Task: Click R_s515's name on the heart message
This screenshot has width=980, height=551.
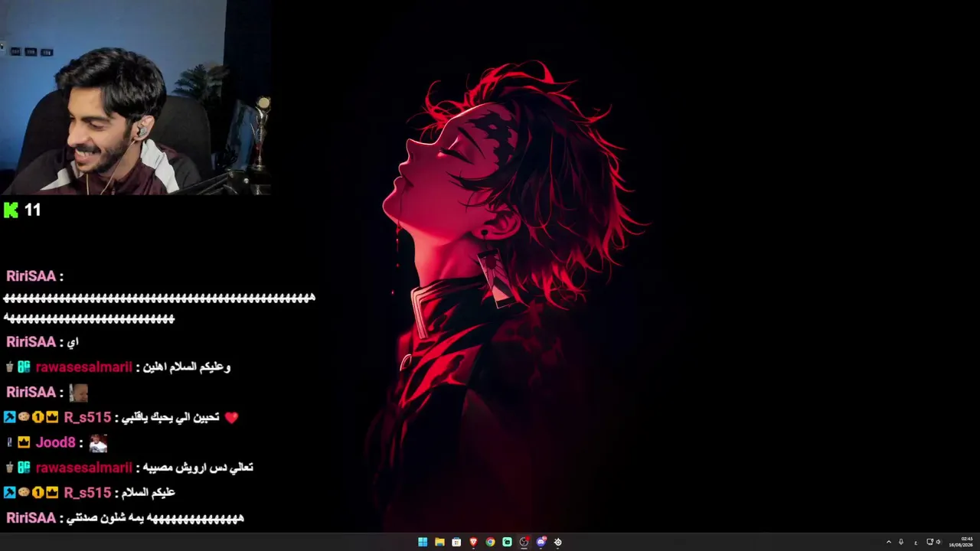Action: tap(87, 418)
